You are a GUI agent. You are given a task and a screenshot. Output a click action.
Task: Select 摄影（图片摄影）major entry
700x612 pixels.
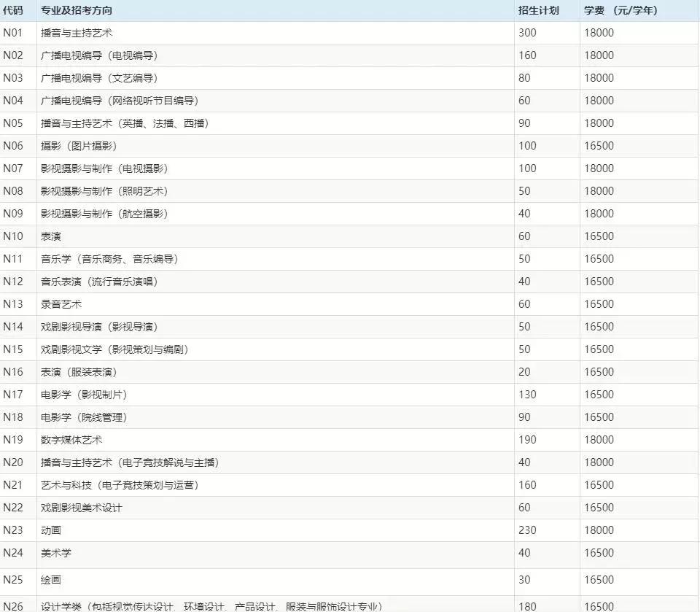(77, 146)
